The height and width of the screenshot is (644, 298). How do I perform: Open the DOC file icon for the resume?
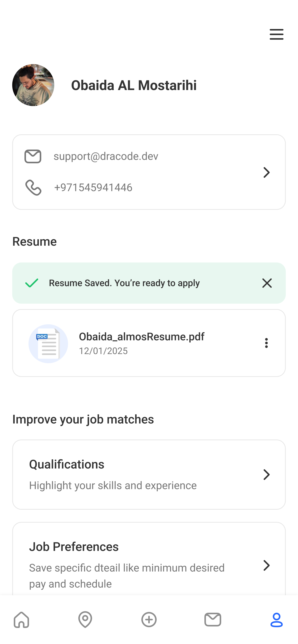pos(48,344)
